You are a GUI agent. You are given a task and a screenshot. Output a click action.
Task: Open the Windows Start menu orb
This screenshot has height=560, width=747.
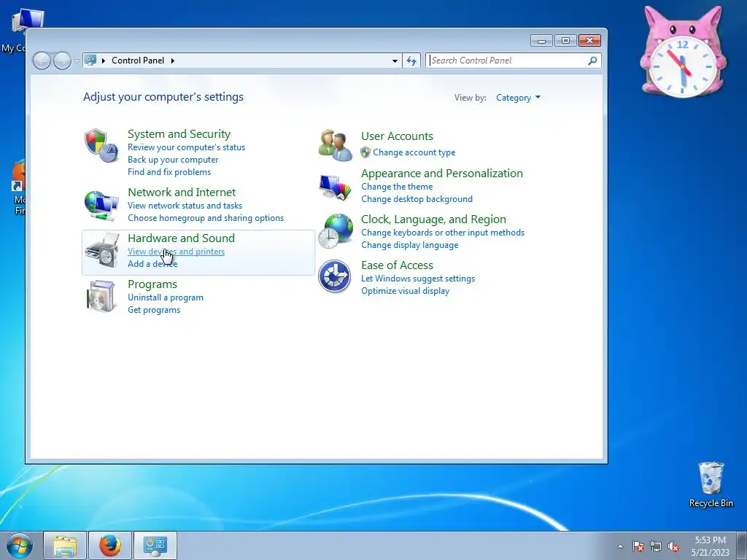[x=20, y=545]
